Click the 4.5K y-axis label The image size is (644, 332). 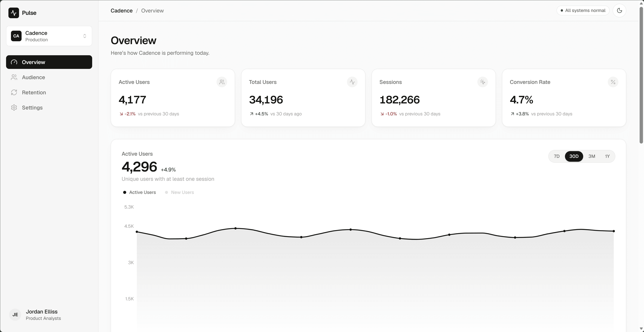tap(129, 226)
